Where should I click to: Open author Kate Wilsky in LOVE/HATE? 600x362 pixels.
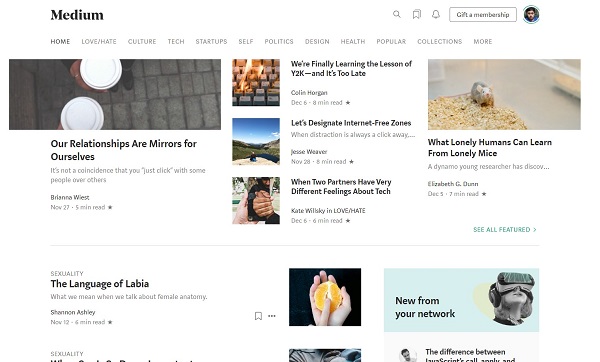pyautogui.click(x=328, y=211)
